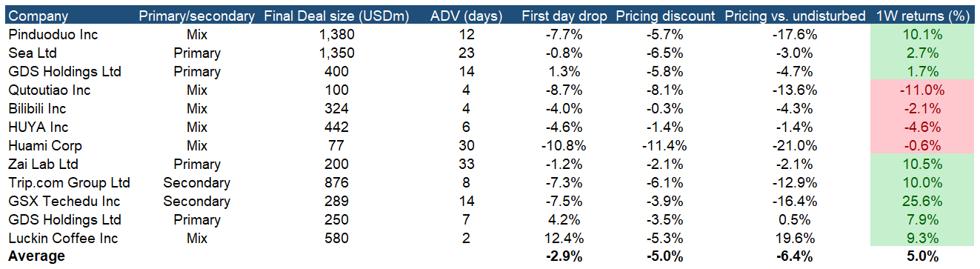Click the Pricing vs. undisturbed header
Image resolution: width=980 pixels, height=269 pixels.
click(x=796, y=16)
